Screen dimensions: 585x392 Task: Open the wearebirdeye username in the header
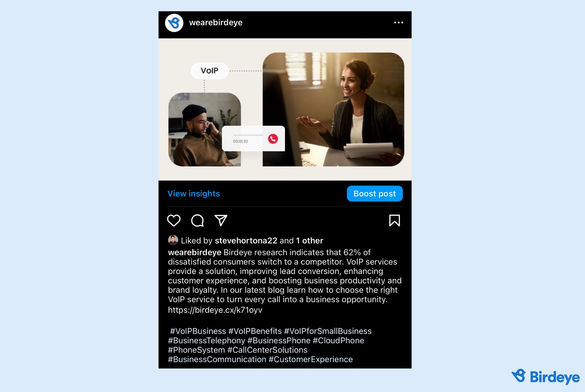click(216, 23)
